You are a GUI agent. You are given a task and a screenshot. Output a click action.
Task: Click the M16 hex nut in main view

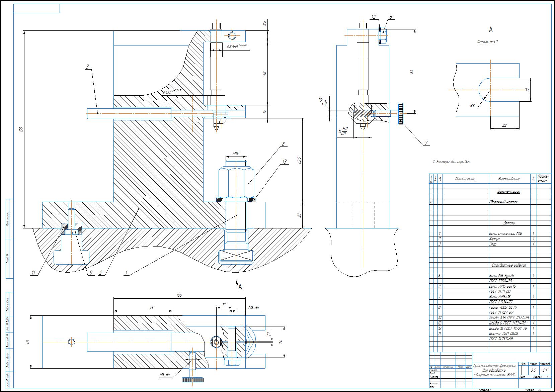pos(236,183)
